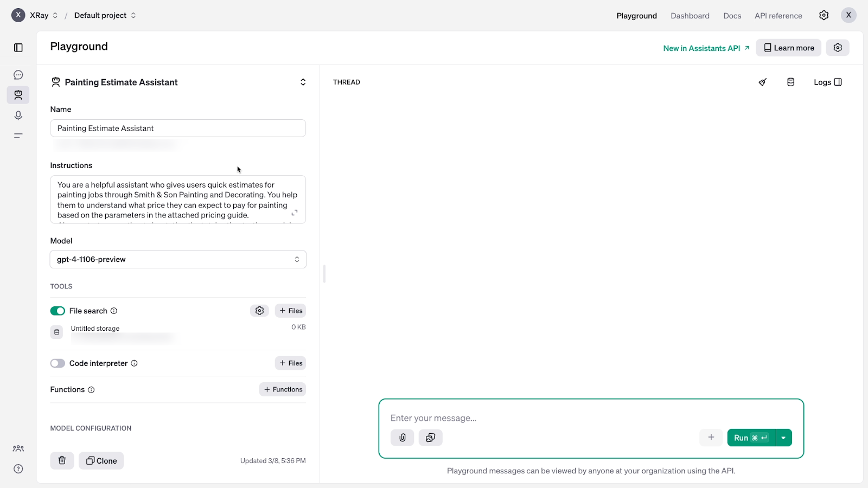This screenshot has width=868, height=488.
Task: Delete the assistant with trash icon
Action: click(62, 460)
